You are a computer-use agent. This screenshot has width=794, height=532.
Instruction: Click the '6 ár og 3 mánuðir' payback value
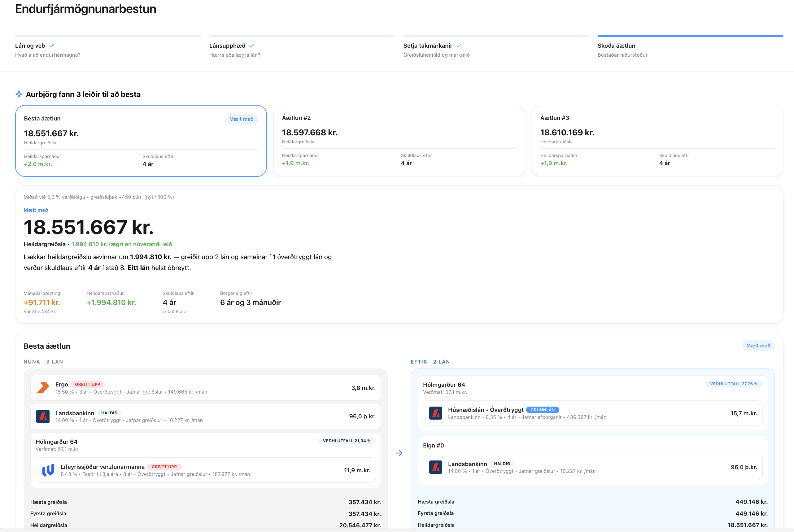[x=251, y=302]
